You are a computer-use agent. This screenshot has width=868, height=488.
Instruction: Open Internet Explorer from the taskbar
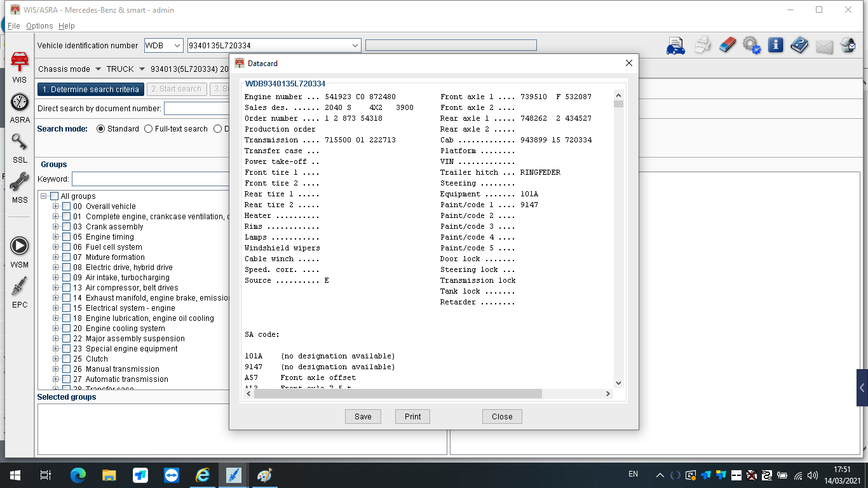click(x=203, y=475)
